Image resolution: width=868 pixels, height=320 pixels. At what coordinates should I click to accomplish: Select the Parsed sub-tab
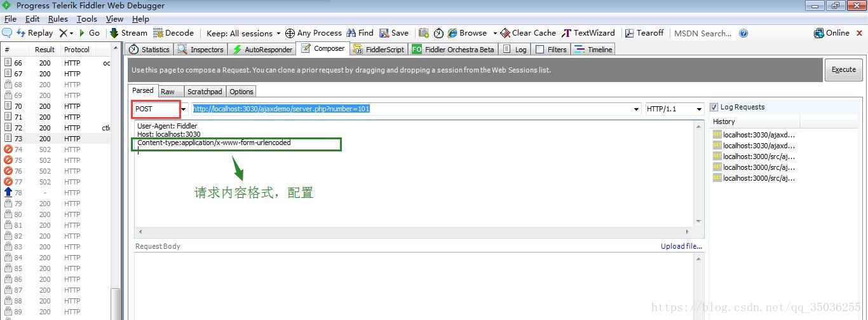point(143,91)
